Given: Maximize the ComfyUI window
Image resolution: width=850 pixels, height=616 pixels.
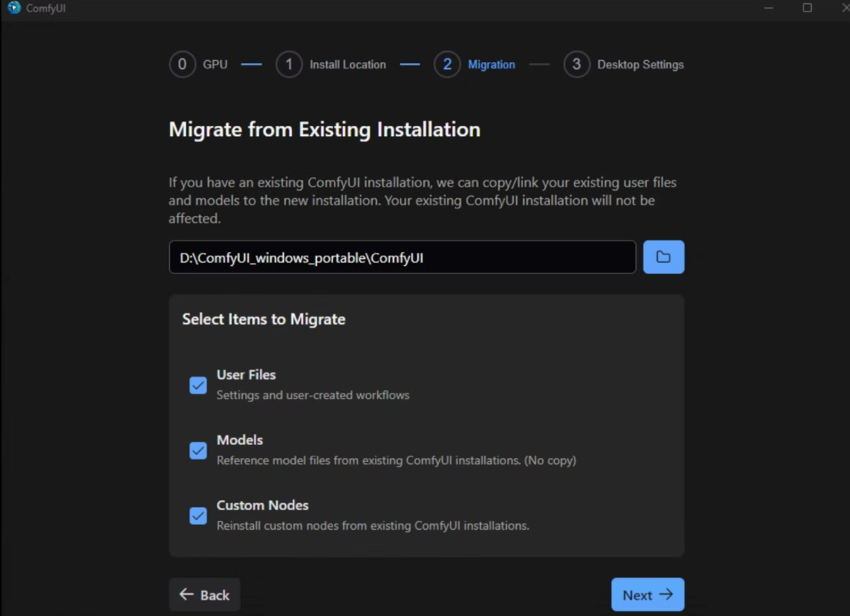Looking at the screenshot, I should [x=807, y=8].
